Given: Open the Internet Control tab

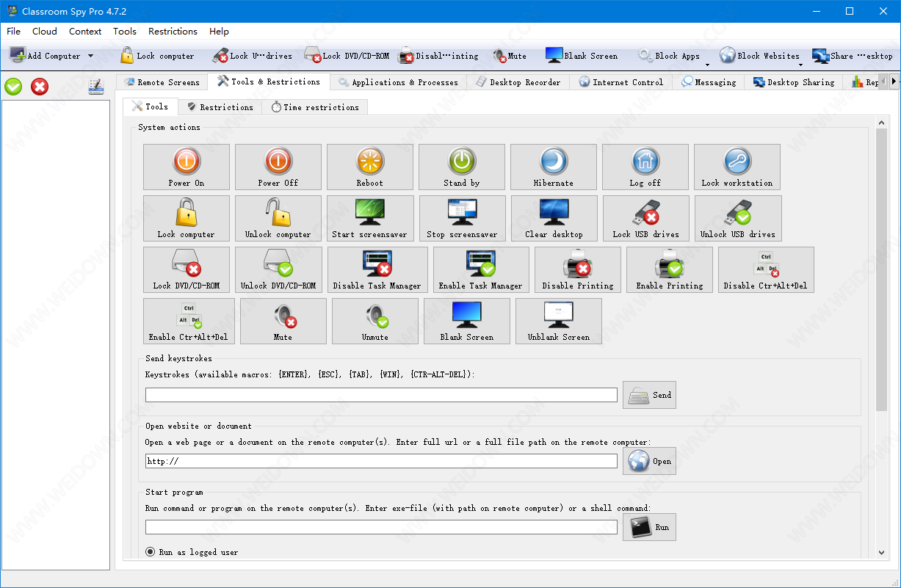Looking at the screenshot, I should tap(620, 82).
